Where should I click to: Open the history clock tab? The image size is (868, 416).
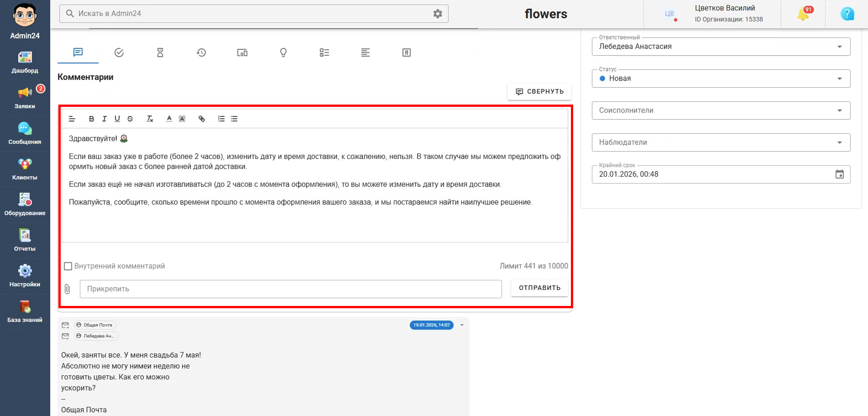(201, 53)
